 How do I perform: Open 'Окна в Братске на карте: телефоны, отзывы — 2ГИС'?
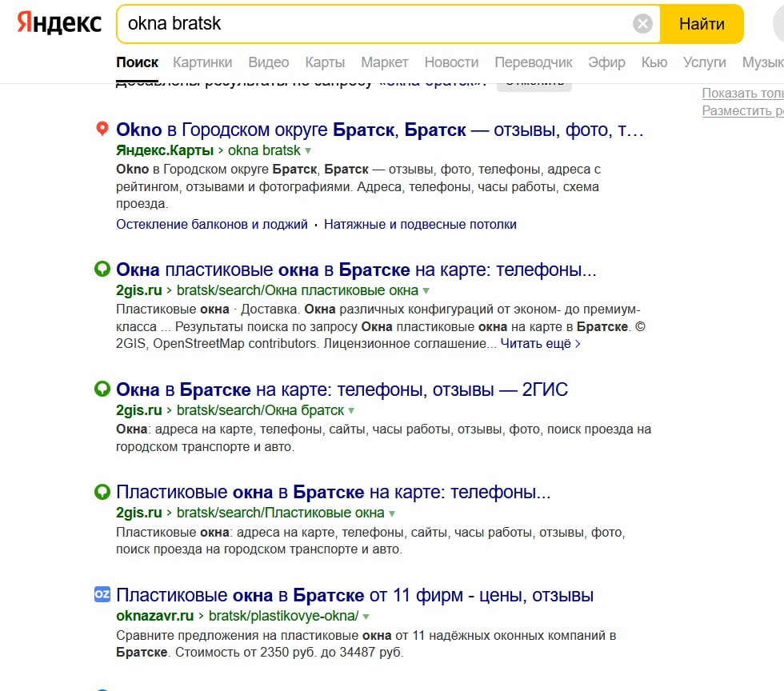(x=342, y=389)
